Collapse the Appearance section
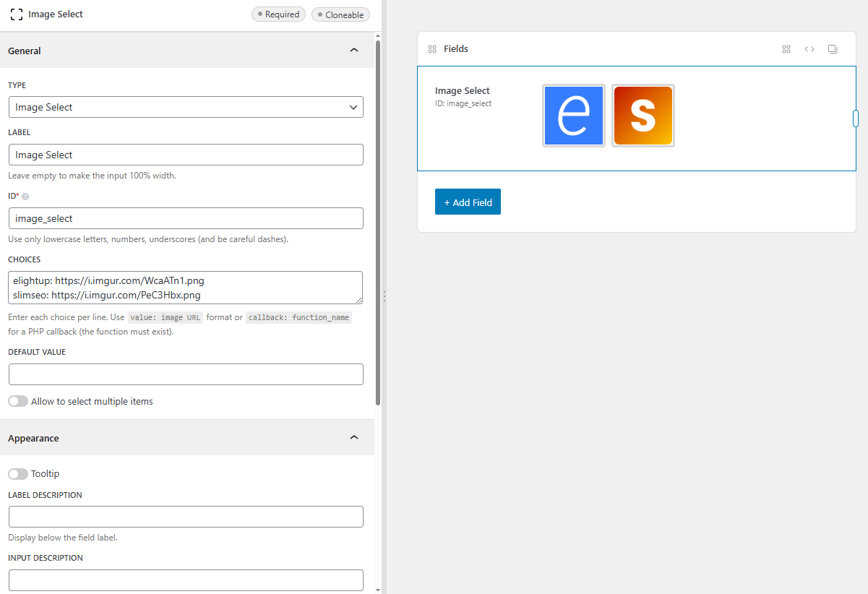 click(x=353, y=438)
